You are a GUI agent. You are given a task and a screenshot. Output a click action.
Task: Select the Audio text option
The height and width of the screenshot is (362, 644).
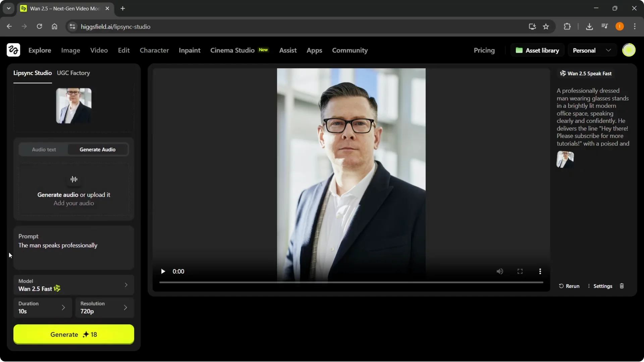click(44, 149)
